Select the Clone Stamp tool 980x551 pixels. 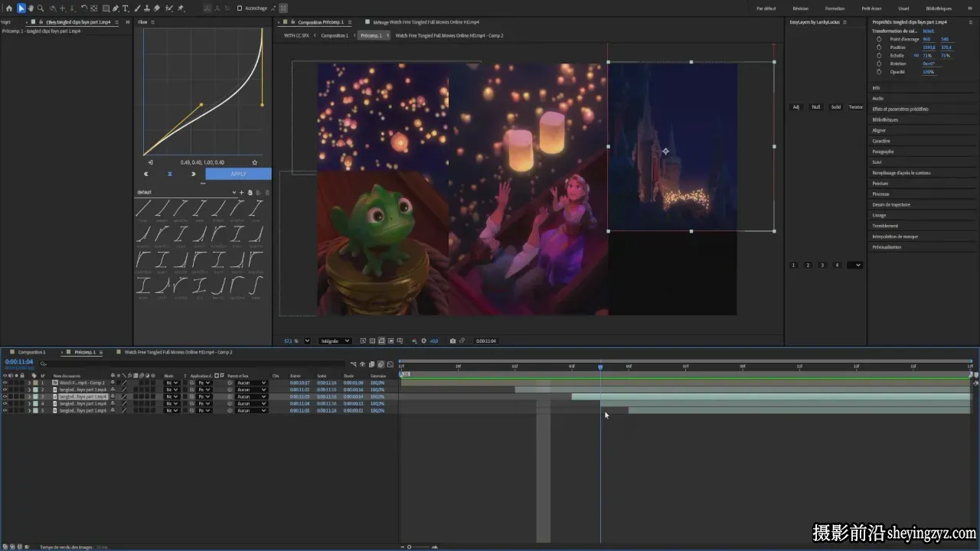pyautogui.click(x=146, y=8)
